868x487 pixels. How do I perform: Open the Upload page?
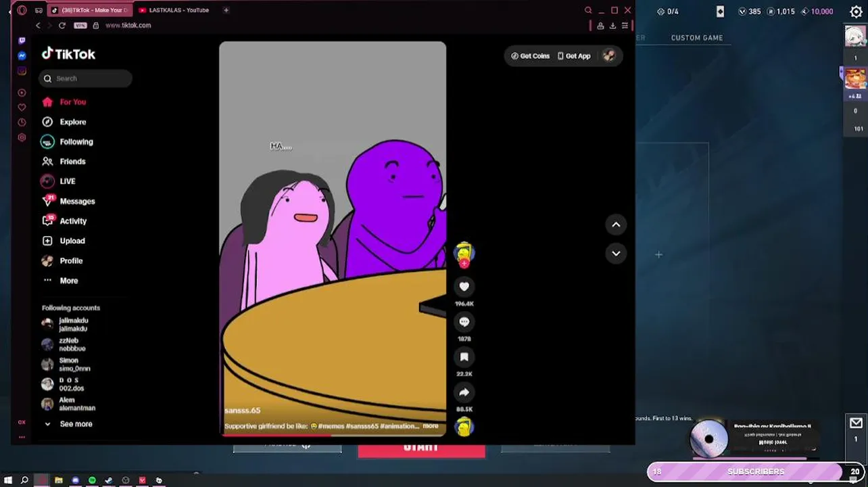tap(64, 241)
